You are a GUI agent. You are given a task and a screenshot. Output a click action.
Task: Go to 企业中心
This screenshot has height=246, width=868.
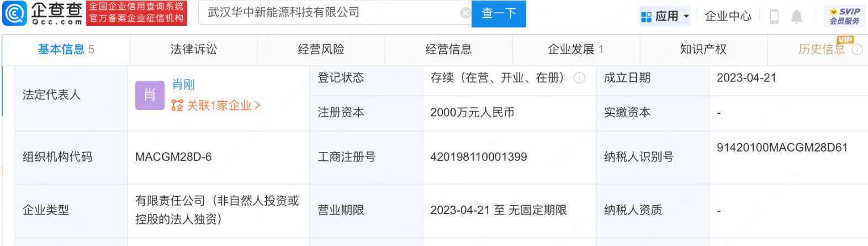(x=728, y=16)
